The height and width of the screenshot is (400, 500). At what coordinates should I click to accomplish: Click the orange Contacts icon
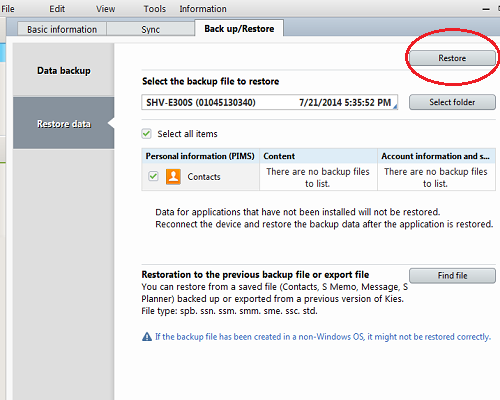tap(173, 176)
